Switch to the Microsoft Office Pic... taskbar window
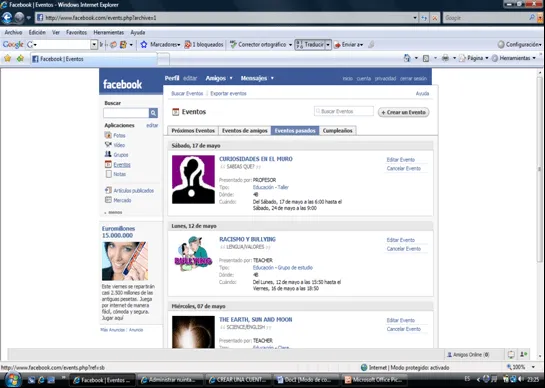The width and height of the screenshot is (545, 388). [374, 380]
